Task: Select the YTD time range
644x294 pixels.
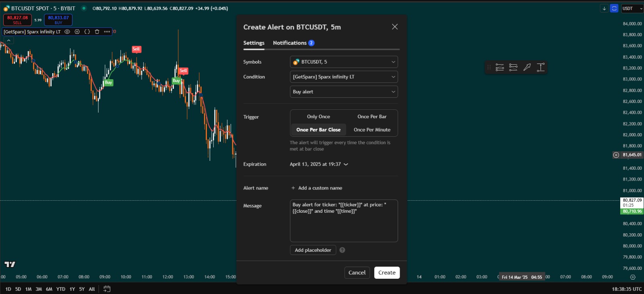Action: click(x=61, y=289)
